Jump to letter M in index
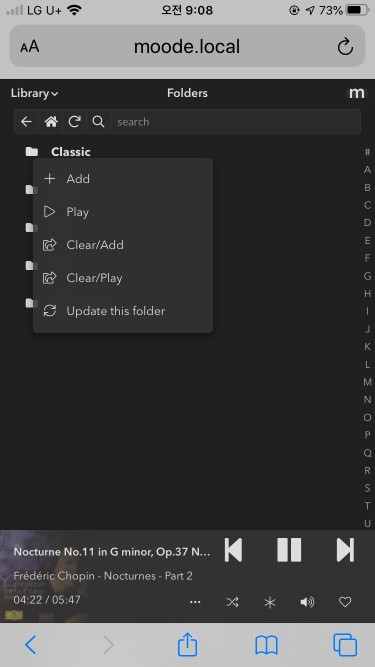This screenshot has height=667, width=375. [367, 382]
